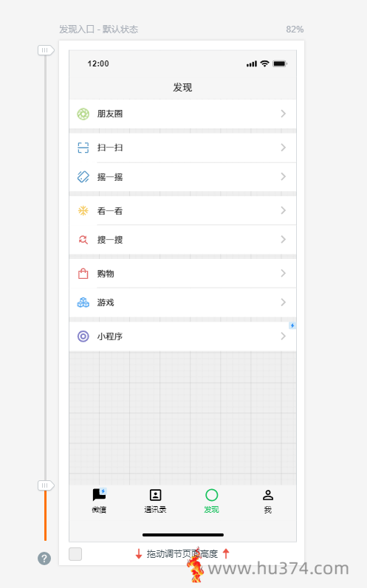Expand the 购物 row chevron arrow
367x588 pixels.
click(x=284, y=274)
